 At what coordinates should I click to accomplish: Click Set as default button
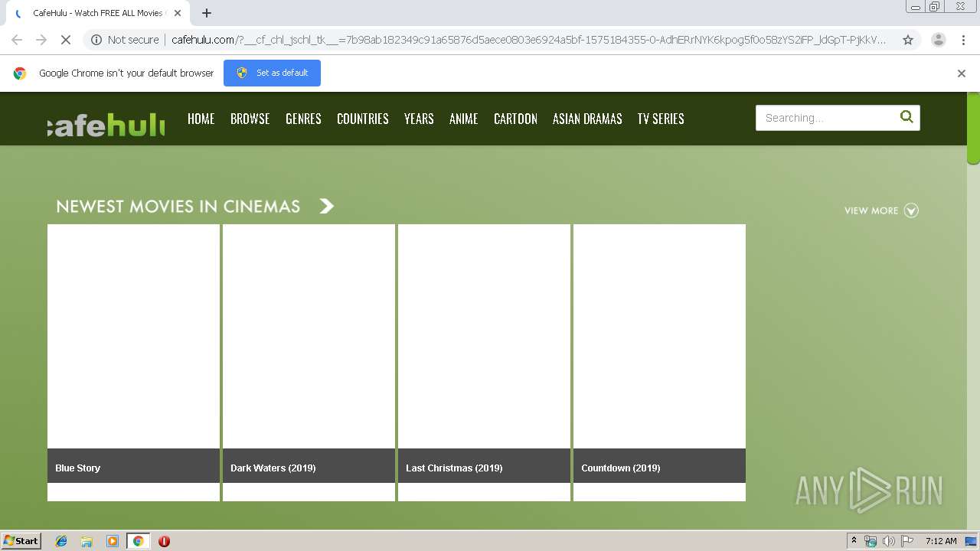272,73
